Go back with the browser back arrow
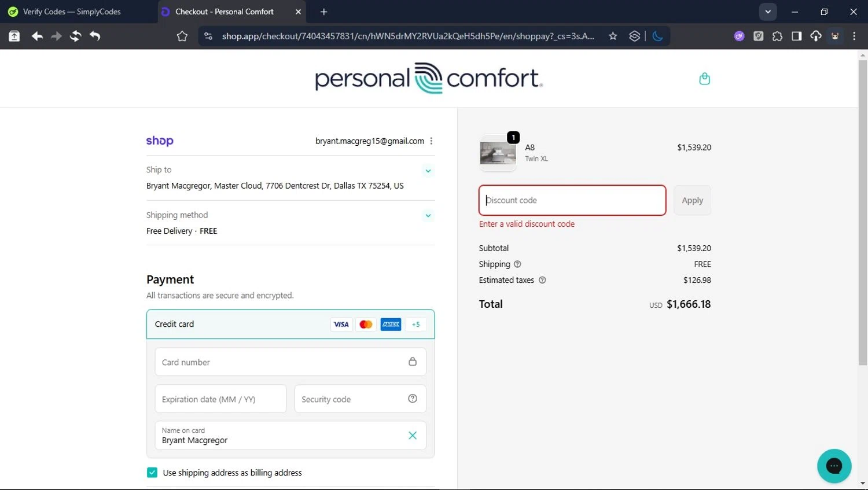The width and height of the screenshot is (868, 490). (x=37, y=36)
